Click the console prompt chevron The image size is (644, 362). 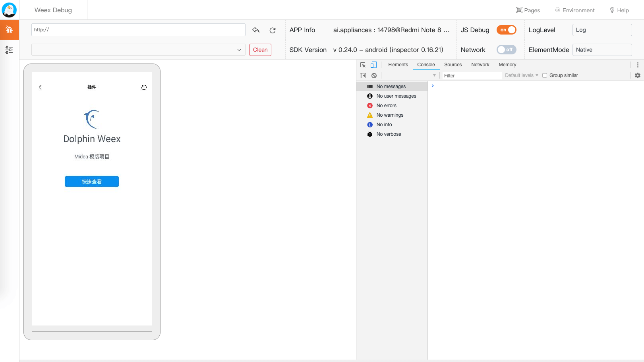point(433,86)
